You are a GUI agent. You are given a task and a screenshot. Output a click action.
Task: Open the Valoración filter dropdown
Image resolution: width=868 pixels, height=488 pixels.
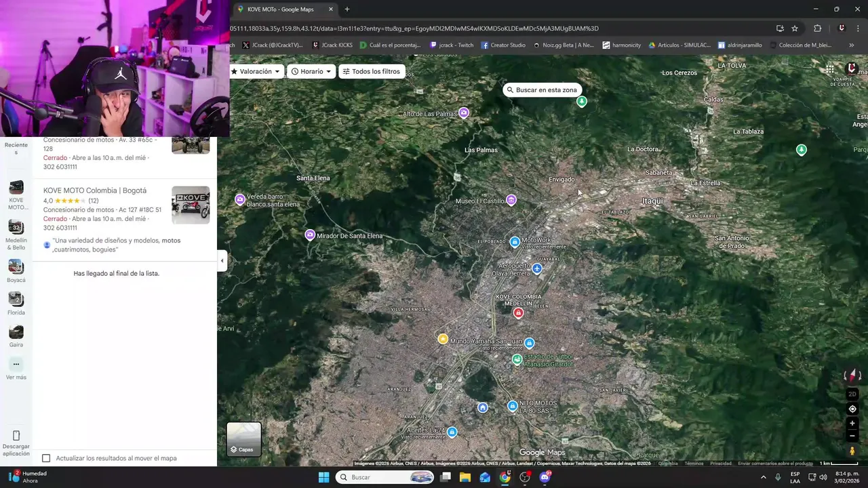(256, 71)
